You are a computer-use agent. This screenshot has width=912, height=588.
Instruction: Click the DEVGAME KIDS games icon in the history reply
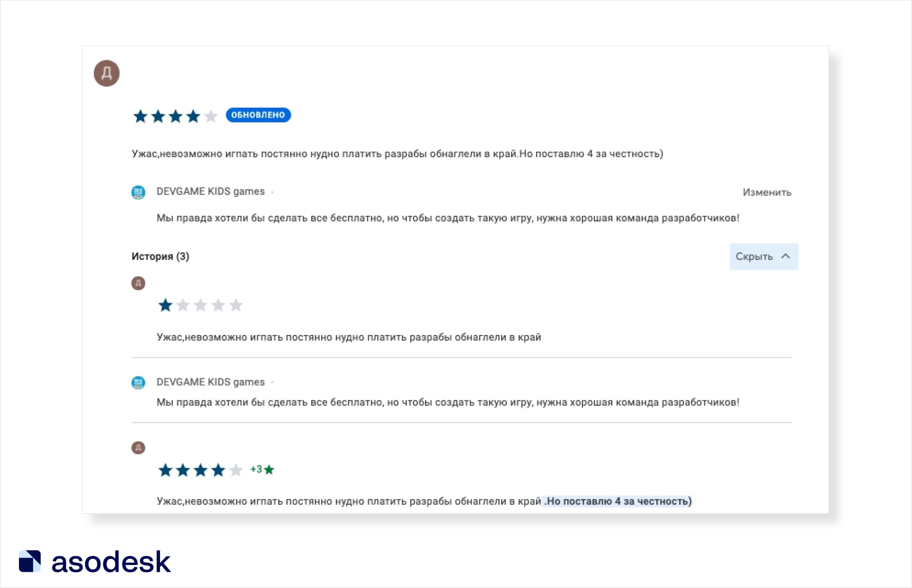pos(138,382)
